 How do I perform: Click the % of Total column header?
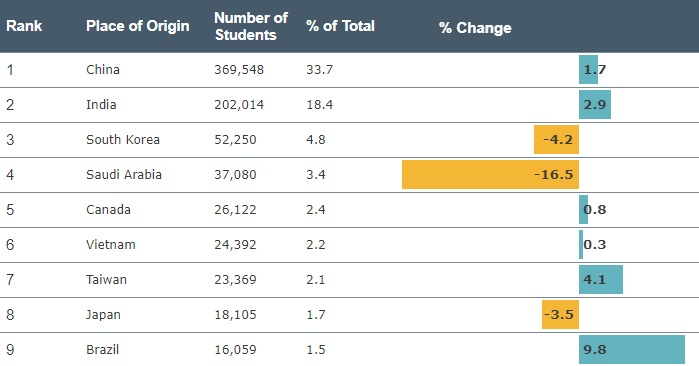[341, 26]
